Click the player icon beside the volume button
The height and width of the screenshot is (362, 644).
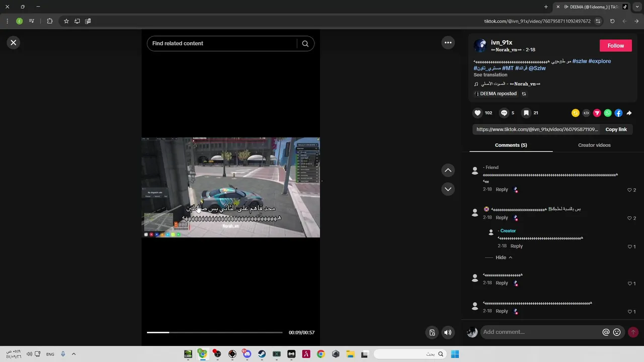pyautogui.click(x=432, y=332)
